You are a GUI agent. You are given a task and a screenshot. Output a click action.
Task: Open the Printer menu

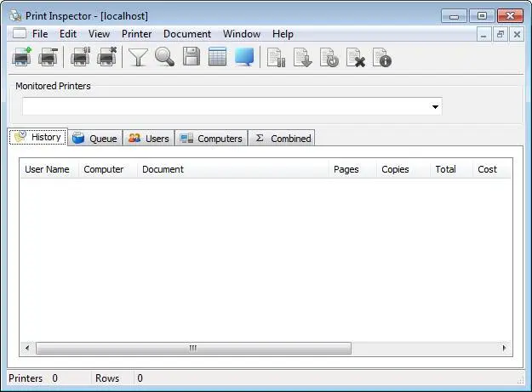pyautogui.click(x=137, y=34)
